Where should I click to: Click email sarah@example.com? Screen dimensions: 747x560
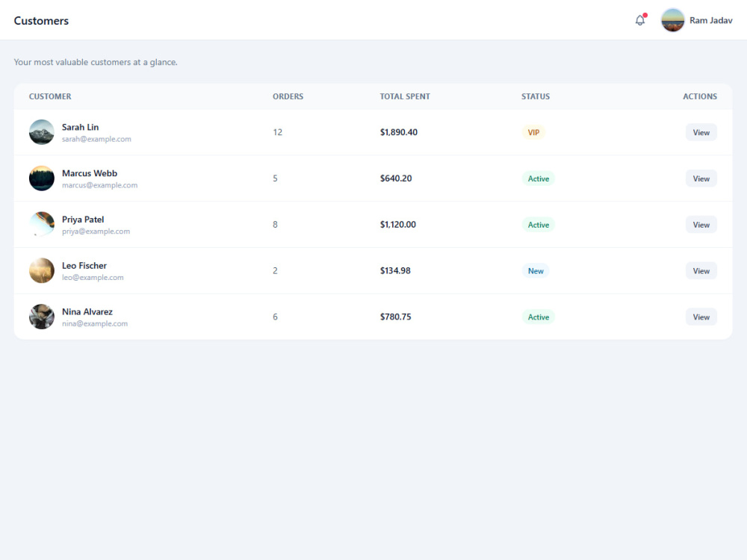point(96,139)
